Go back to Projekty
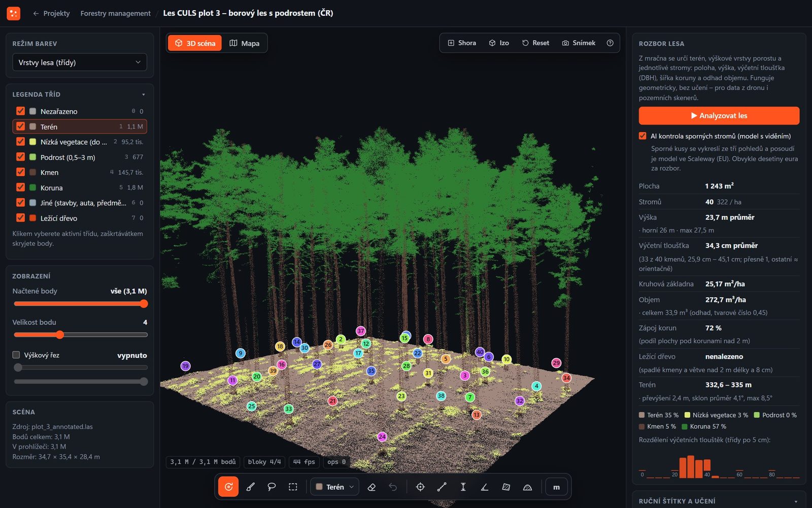 pyautogui.click(x=51, y=13)
